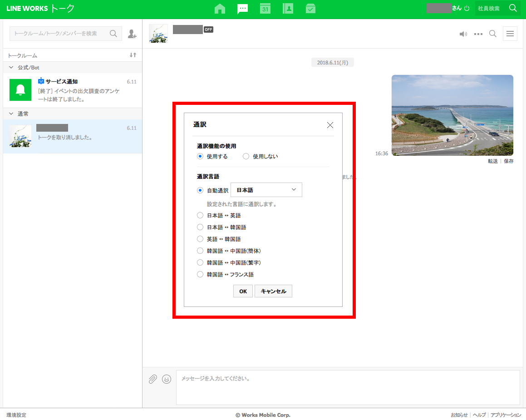Click the add member icon beside search
Image resolution: width=526 pixels, height=420 pixels.
(132, 34)
